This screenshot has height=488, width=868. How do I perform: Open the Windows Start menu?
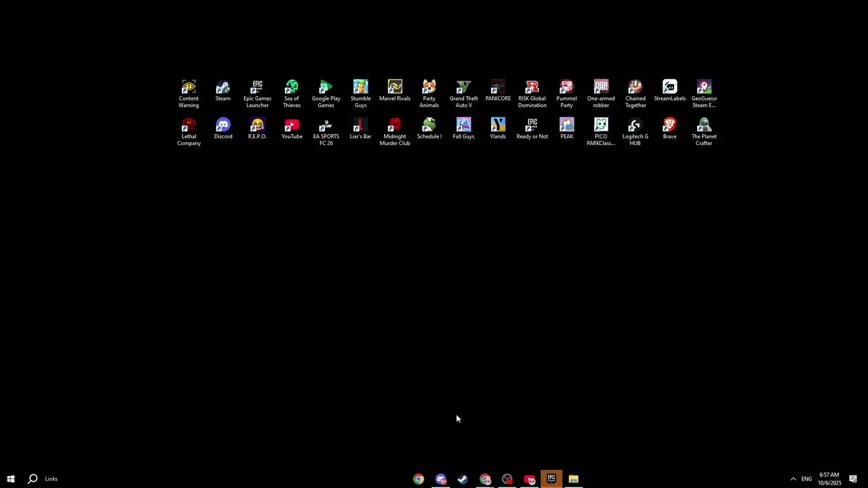coord(11,479)
